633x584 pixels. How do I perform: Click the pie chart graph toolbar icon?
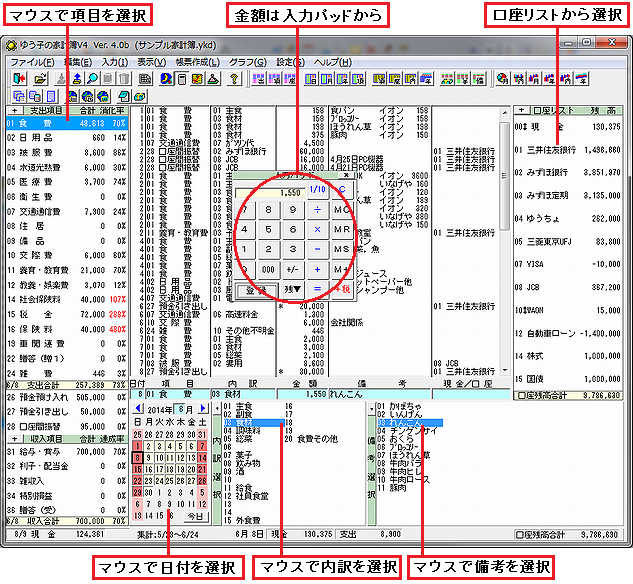point(503,77)
